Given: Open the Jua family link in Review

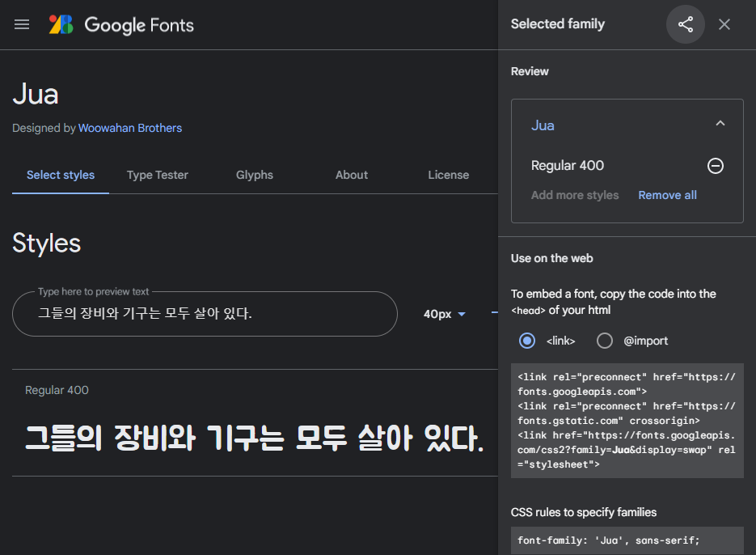Looking at the screenshot, I should (543, 125).
